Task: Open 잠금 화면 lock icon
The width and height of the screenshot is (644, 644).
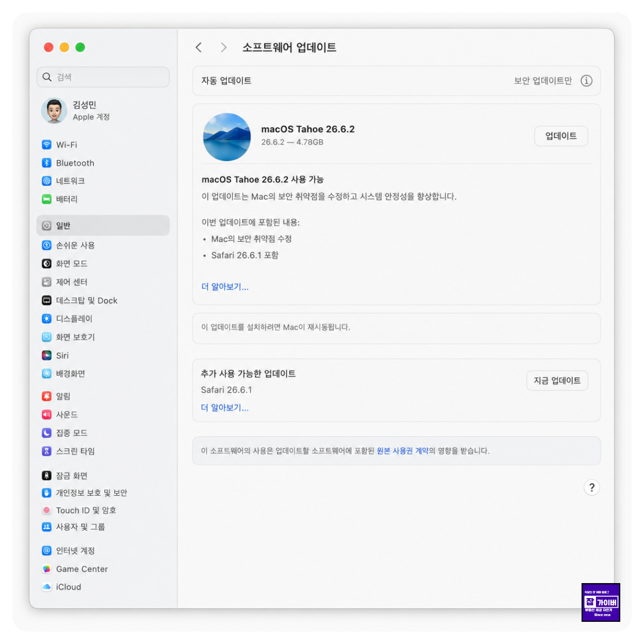Action: pos(46,475)
